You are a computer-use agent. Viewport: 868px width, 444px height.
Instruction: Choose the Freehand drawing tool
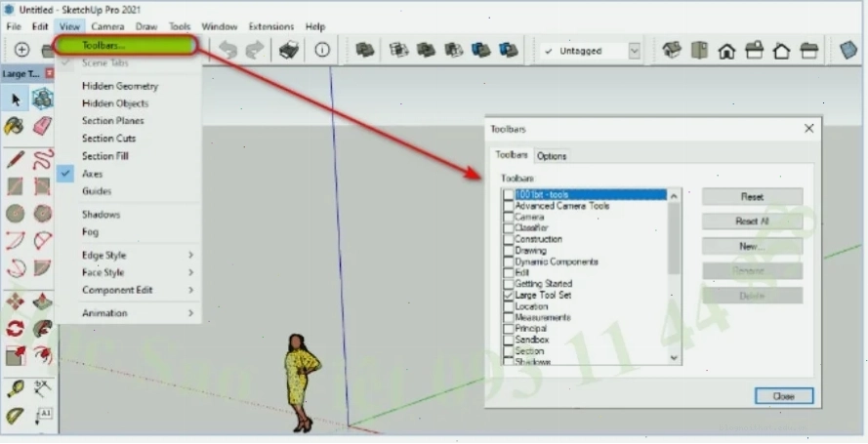(42, 160)
